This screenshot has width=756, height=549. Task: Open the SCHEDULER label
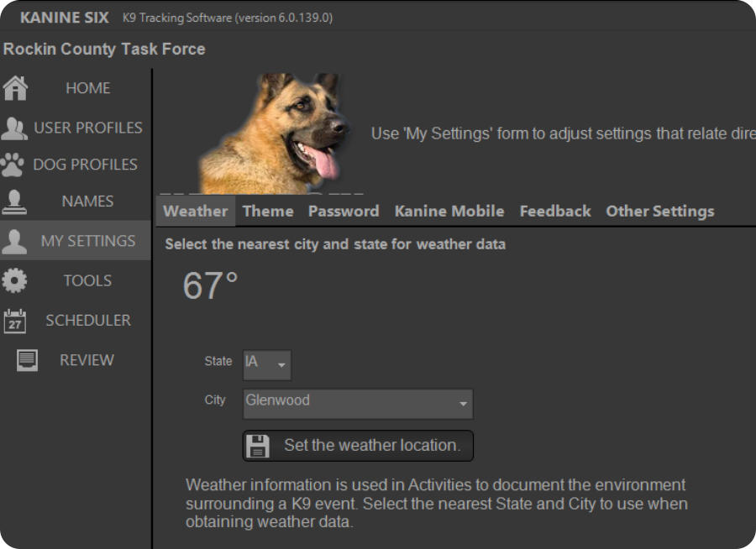click(x=88, y=321)
